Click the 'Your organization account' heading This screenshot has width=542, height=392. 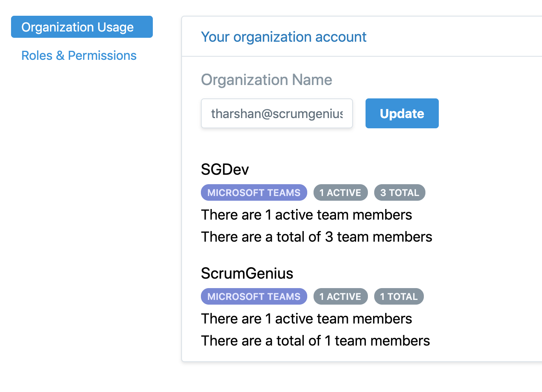coord(284,37)
